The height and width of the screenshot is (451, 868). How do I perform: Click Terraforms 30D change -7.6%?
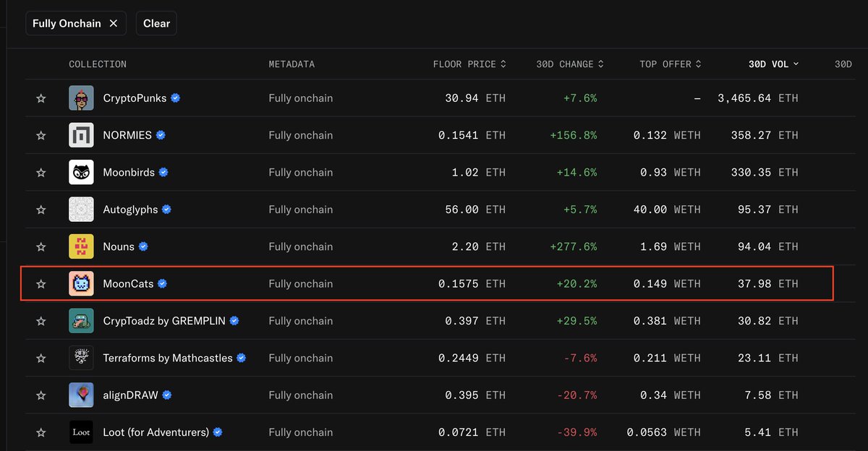tap(580, 358)
